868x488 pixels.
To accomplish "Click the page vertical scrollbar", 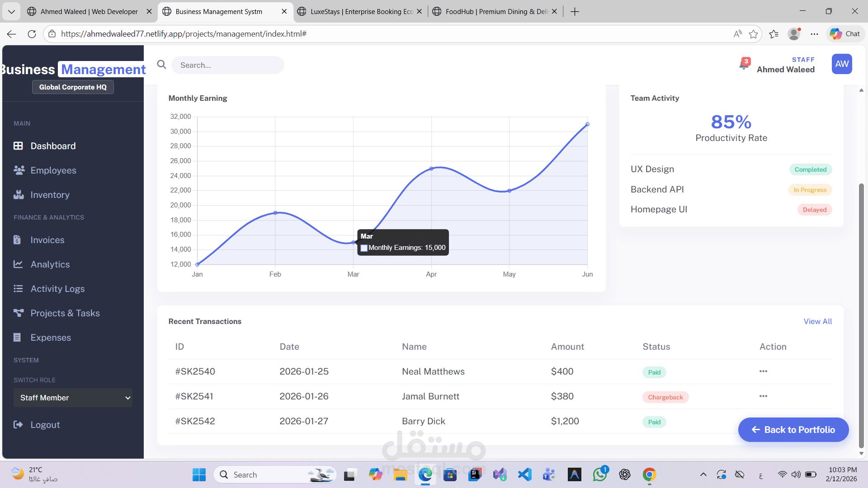I will coord(861,316).
